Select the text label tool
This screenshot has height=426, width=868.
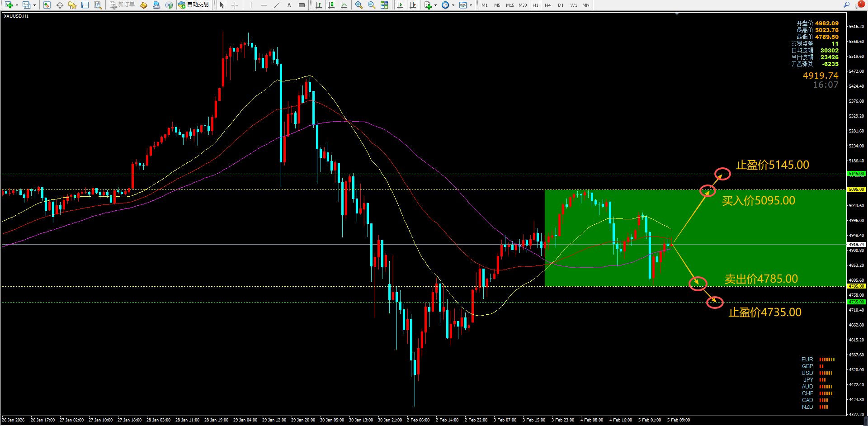point(289,5)
